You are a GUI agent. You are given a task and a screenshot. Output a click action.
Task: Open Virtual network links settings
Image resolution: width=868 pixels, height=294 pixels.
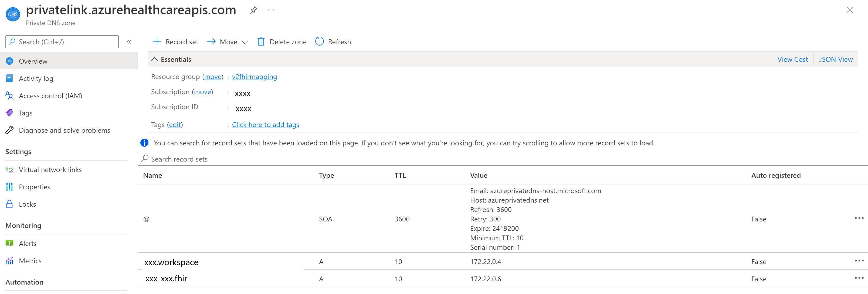(x=50, y=169)
